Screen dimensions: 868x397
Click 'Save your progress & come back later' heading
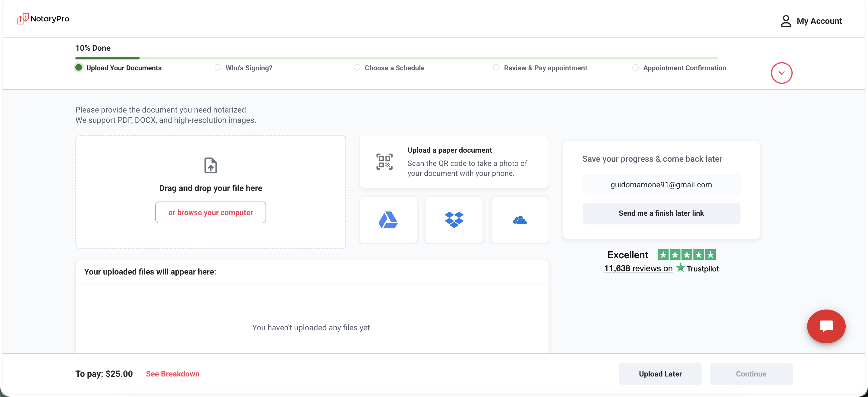pos(652,159)
